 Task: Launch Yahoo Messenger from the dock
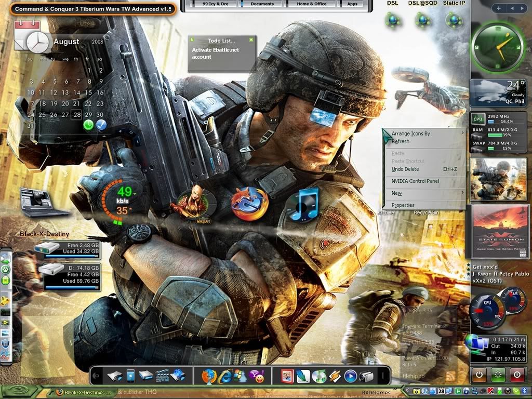[257, 376]
